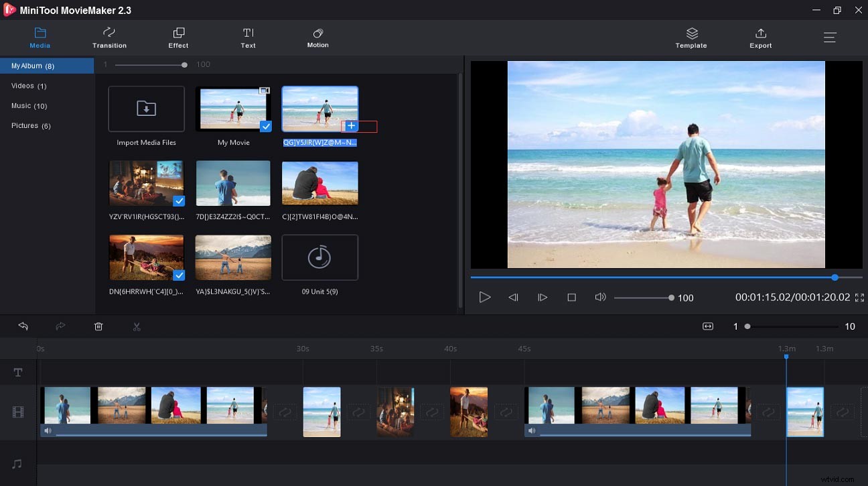The height and width of the screenshot is (486, 868).
Task: Open the Export dialog
Action: pyautogui.click(x=760, y=38)
